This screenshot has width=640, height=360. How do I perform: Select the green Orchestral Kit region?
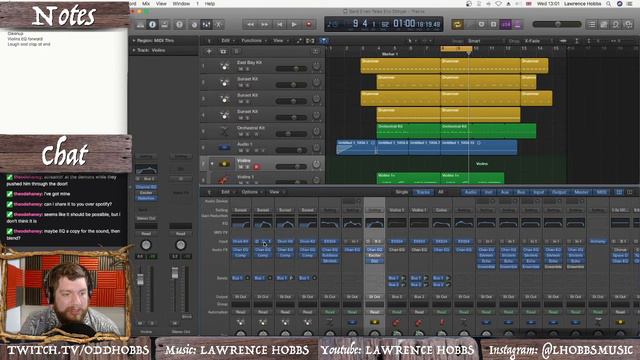456,131
